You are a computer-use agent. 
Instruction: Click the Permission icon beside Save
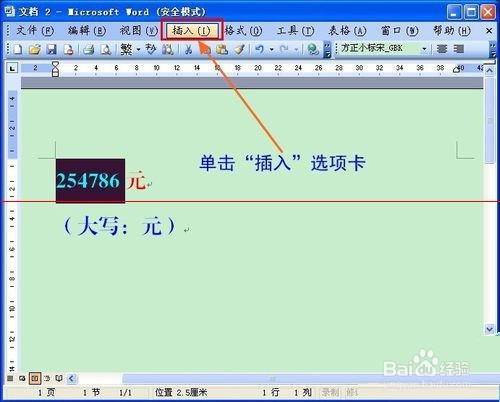pos(68,49)
